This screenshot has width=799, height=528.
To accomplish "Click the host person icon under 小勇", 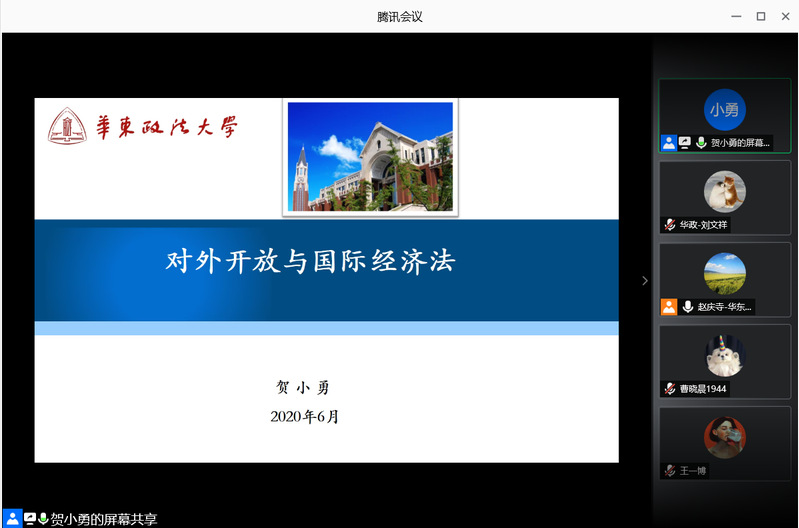I will pos(669,143).
